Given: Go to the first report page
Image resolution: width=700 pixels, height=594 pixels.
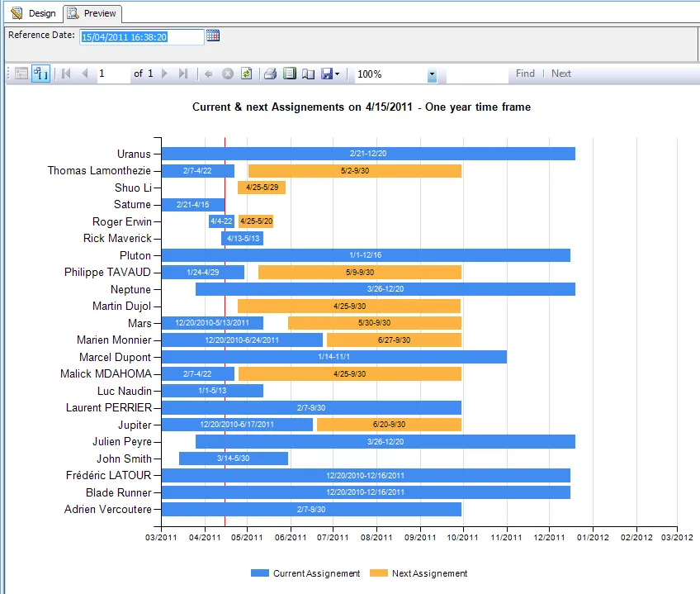Looking at the screenshot, I should click(66, 74).
